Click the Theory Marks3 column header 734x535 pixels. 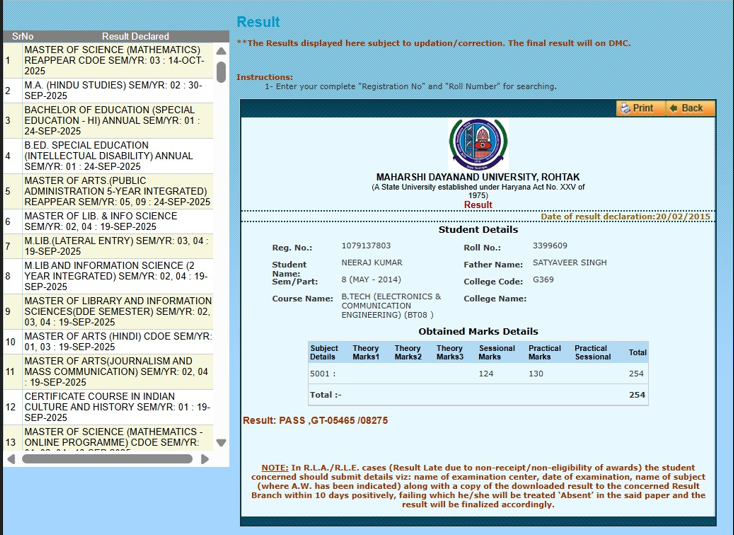click(x=449, y=352)
